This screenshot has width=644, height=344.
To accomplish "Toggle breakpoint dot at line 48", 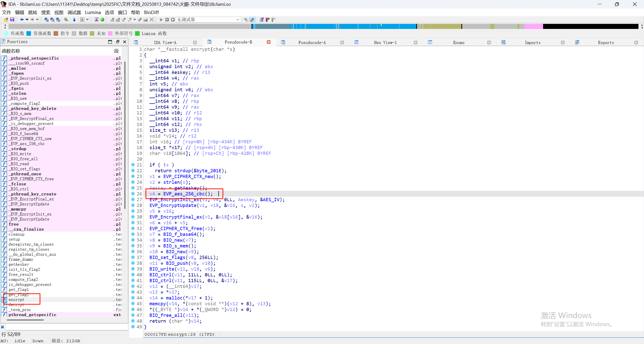I will coord(133,321).
